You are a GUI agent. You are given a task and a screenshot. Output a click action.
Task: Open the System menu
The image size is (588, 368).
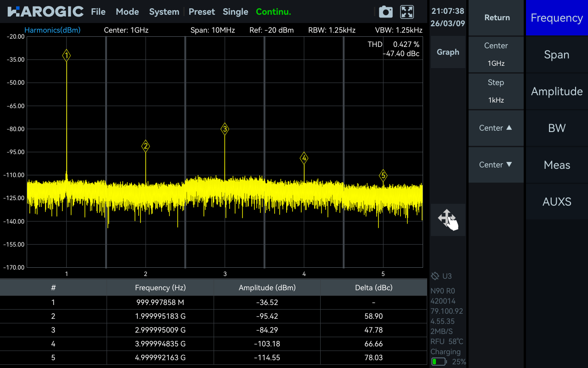click(x=164, y=12)
